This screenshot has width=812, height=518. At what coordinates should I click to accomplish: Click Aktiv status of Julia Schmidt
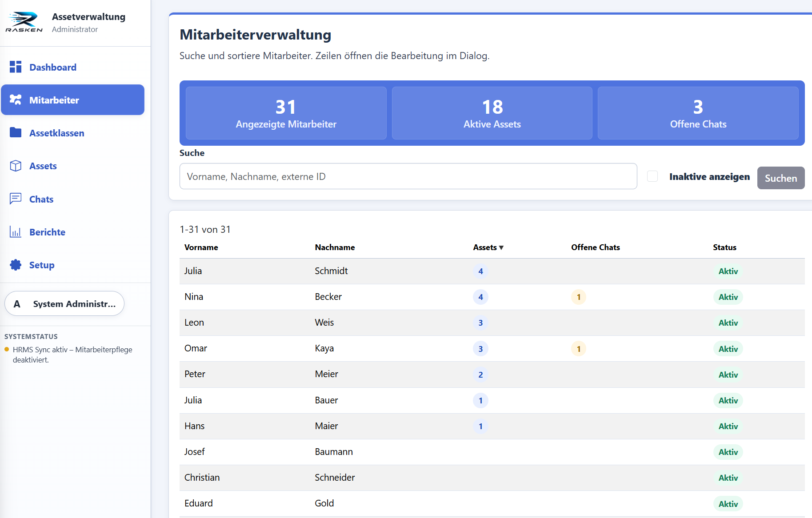728,271
